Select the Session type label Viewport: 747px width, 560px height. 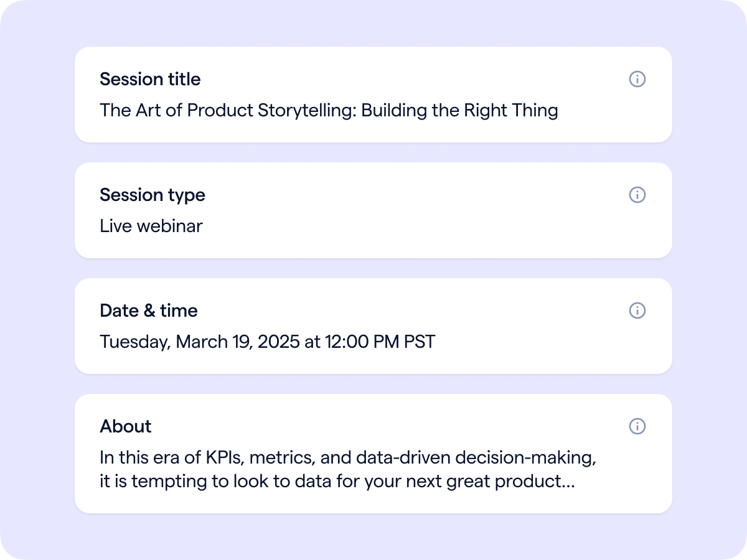[x=152, y=195]
